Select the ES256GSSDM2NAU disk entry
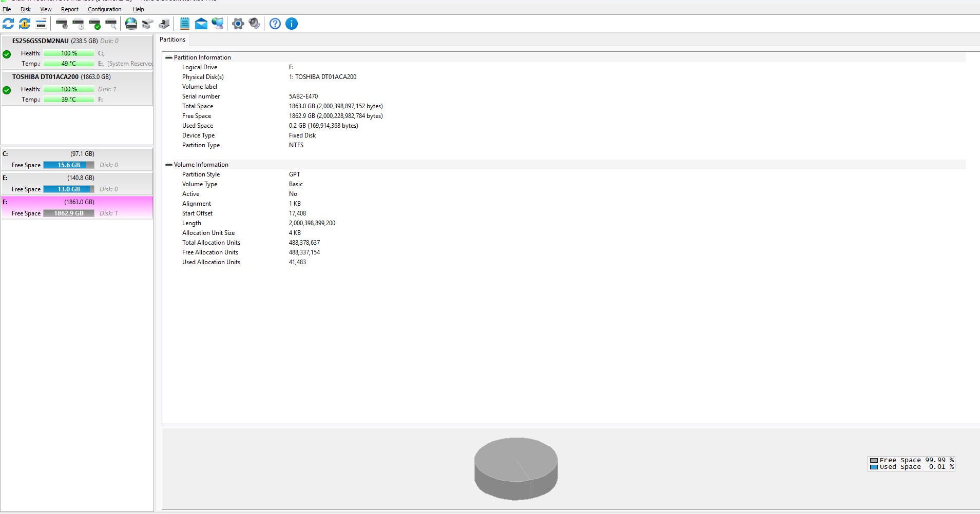The height and width of the screenshot is (514, 980). point(41,41)
